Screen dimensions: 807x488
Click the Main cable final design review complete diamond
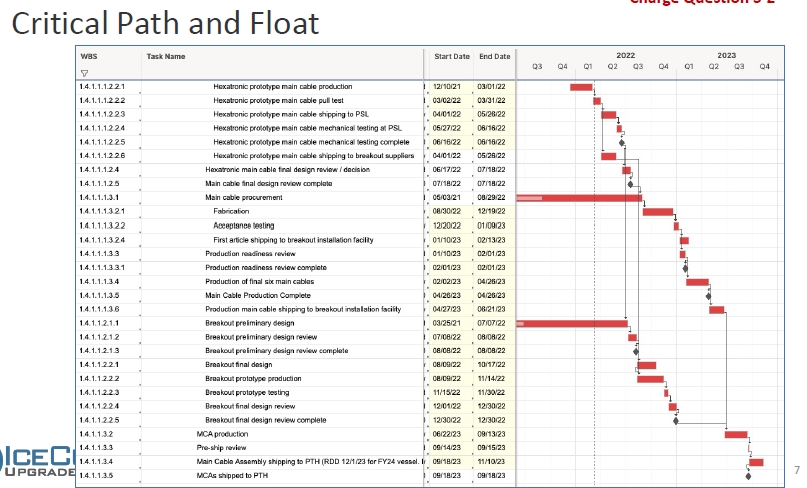tap(630, 184)
